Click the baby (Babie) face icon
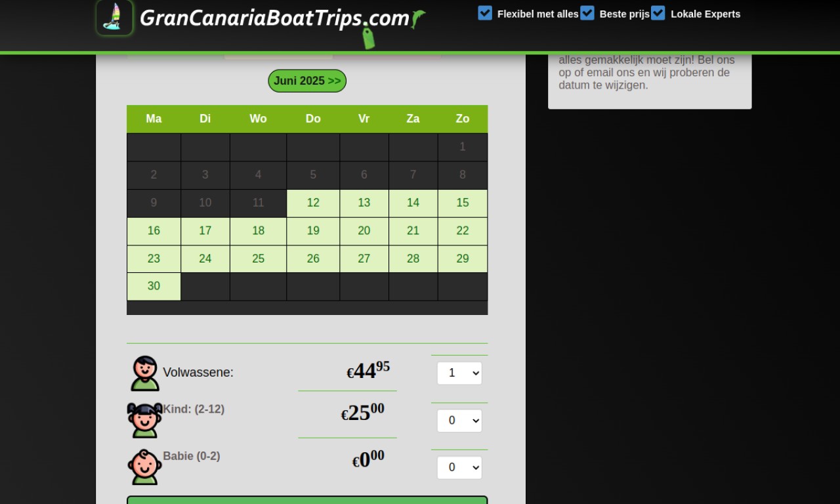This screenshot has height=504, width=840. click(144, 467)
